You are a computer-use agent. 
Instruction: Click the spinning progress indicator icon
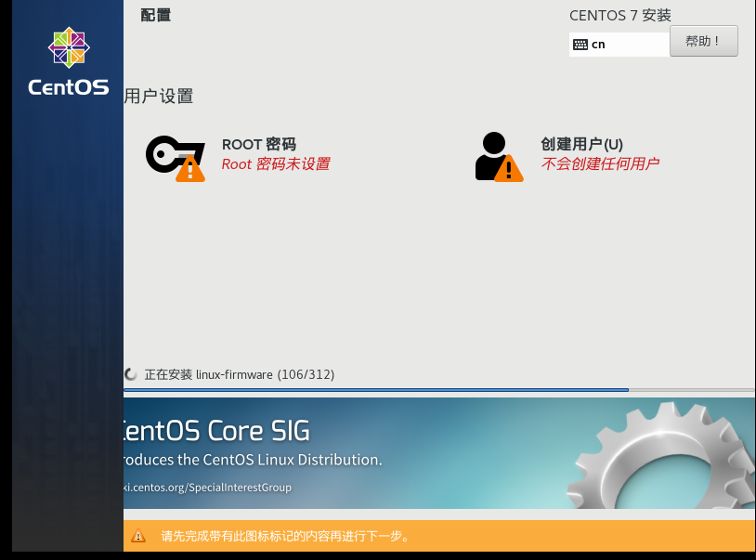(130, 374)
